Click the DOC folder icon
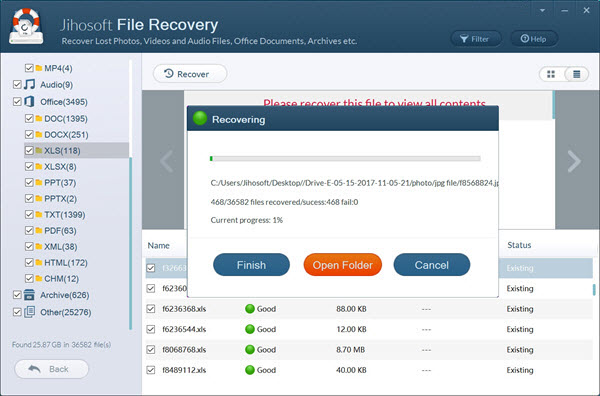 39,119
